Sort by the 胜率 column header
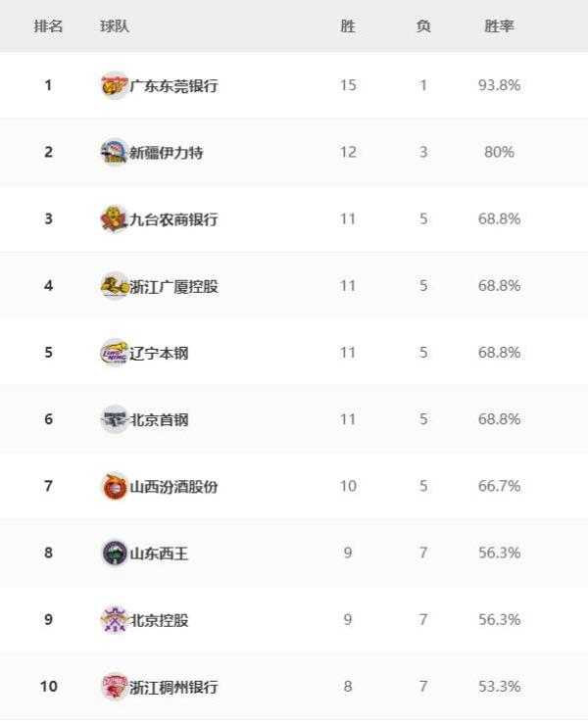Viewport: 588px width, 722px height. click(x=499, y=26)
